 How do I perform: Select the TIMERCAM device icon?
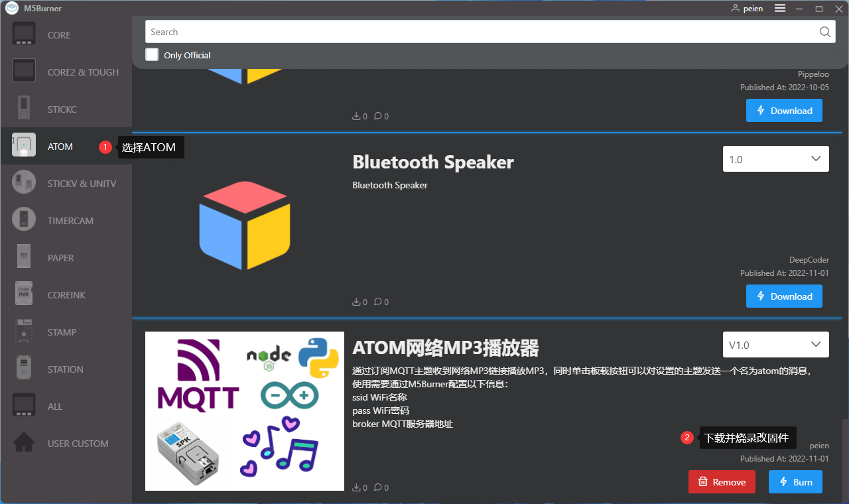[24, 220]
